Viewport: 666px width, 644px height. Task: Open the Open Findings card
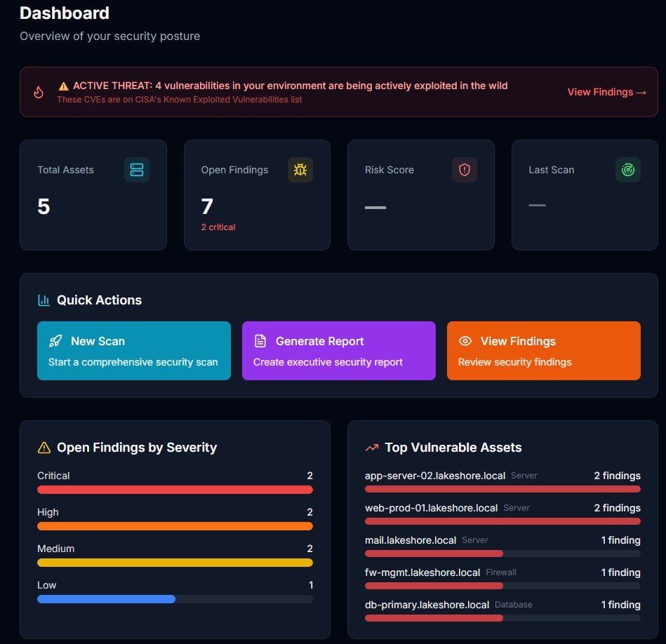[257, 195]
